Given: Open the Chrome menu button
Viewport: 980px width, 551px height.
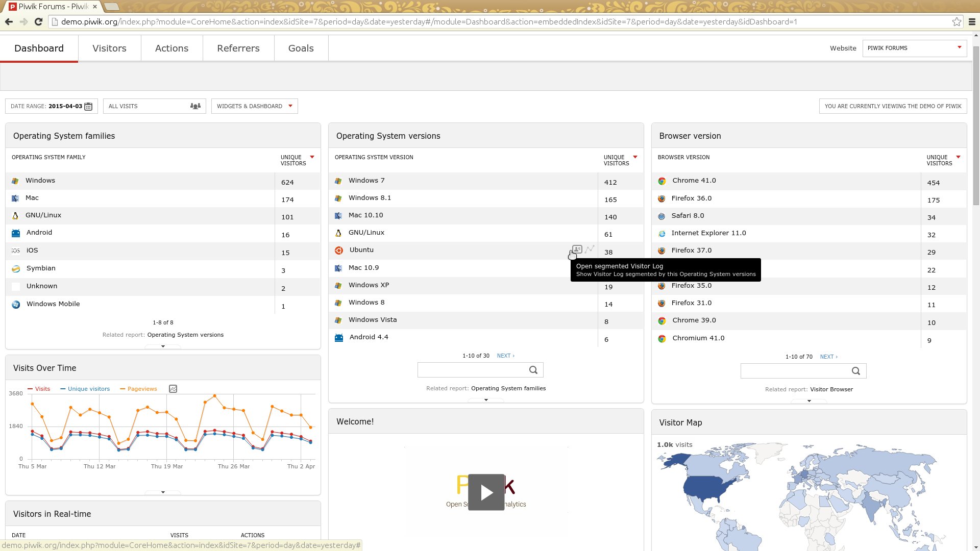Looking at the screenshot, I should point(972,21).
